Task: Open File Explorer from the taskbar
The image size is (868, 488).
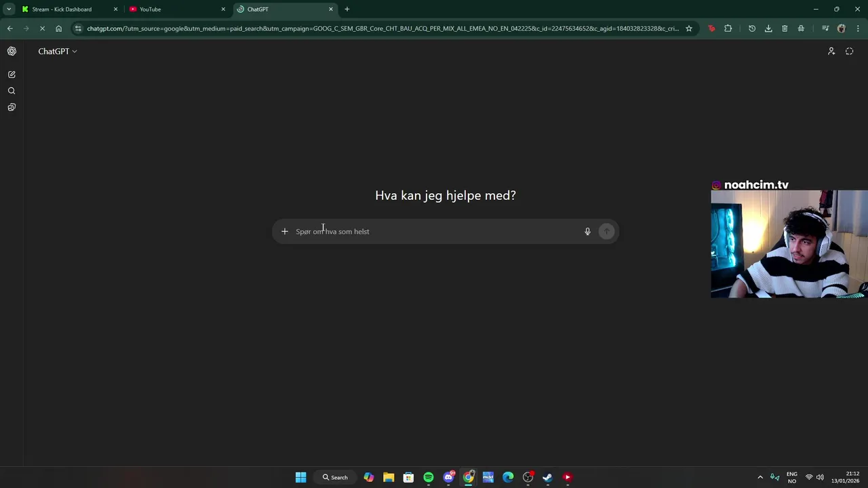Action: 389,477
